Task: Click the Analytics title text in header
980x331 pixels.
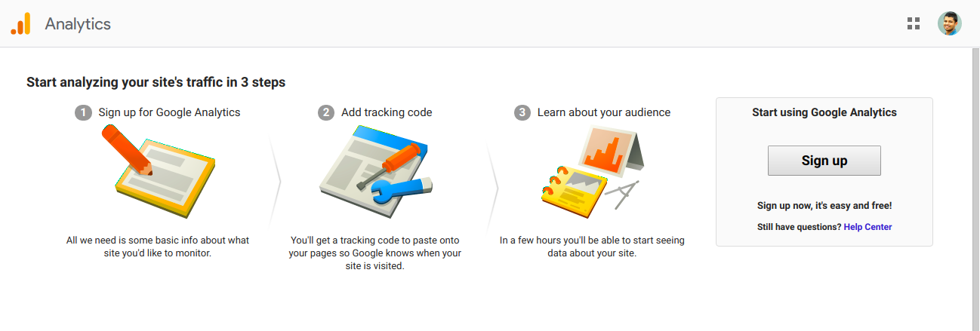Action: (x=78, y=24)
